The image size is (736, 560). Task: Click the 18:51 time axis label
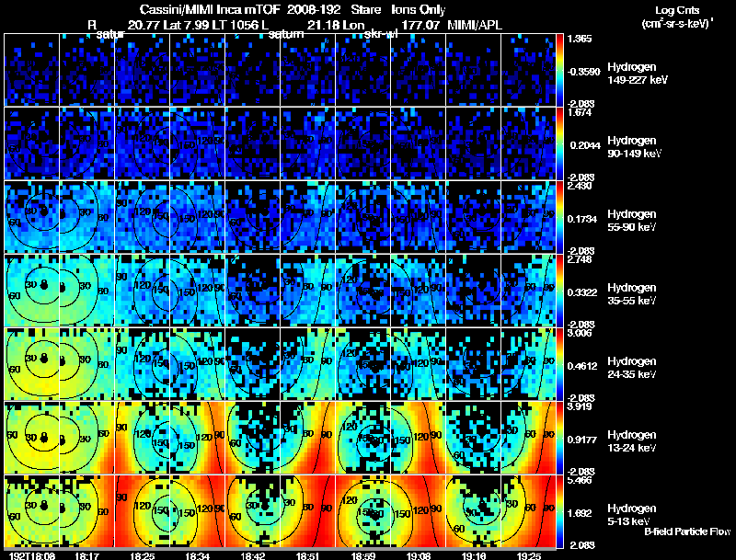(308, 555)
